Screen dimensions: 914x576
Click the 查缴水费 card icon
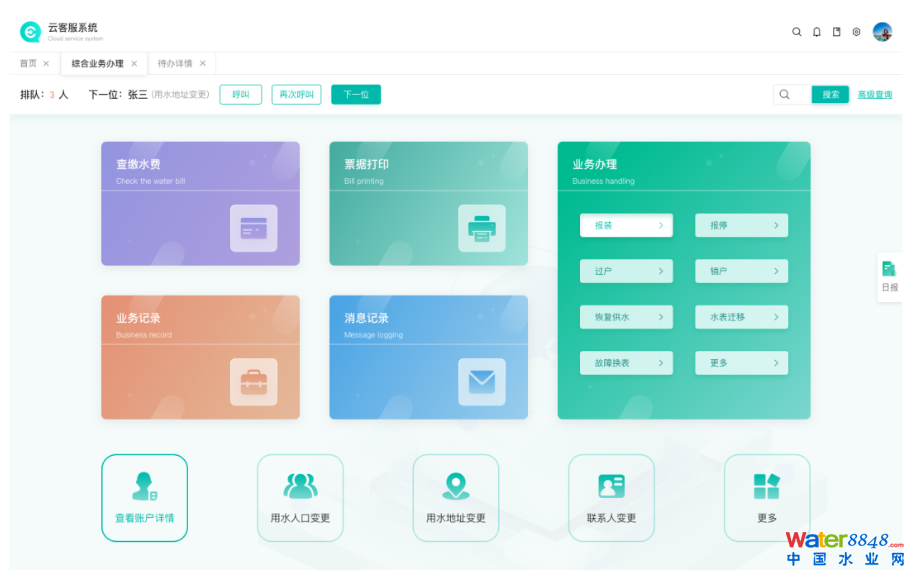coord(253,228)
